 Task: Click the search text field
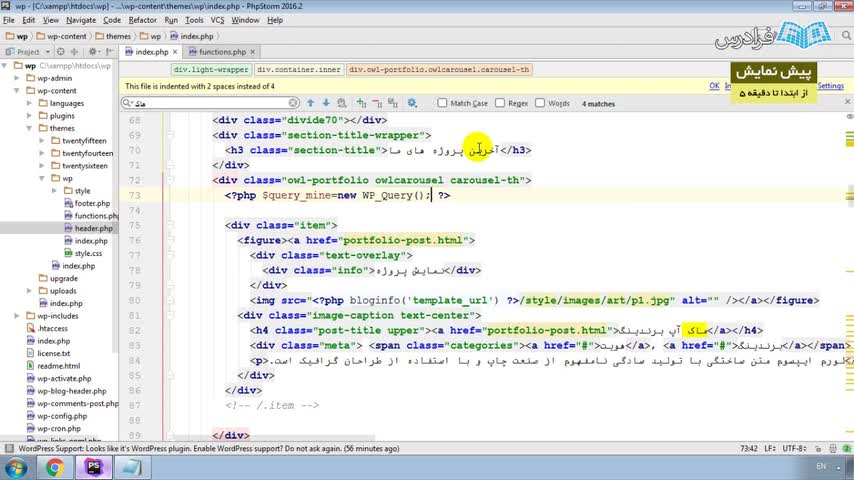click(x=212, y=103)
